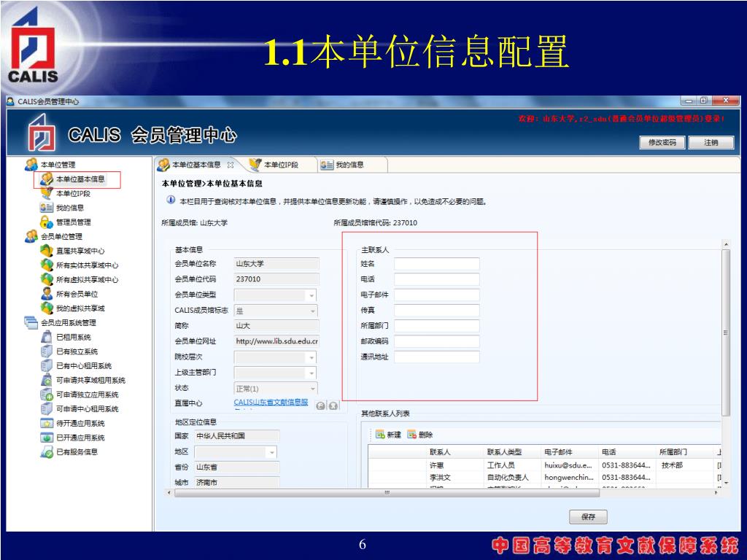Click the 简称 field showing 山大
Image resolution: width=747 pixels, height=560 pixels.
276,326
